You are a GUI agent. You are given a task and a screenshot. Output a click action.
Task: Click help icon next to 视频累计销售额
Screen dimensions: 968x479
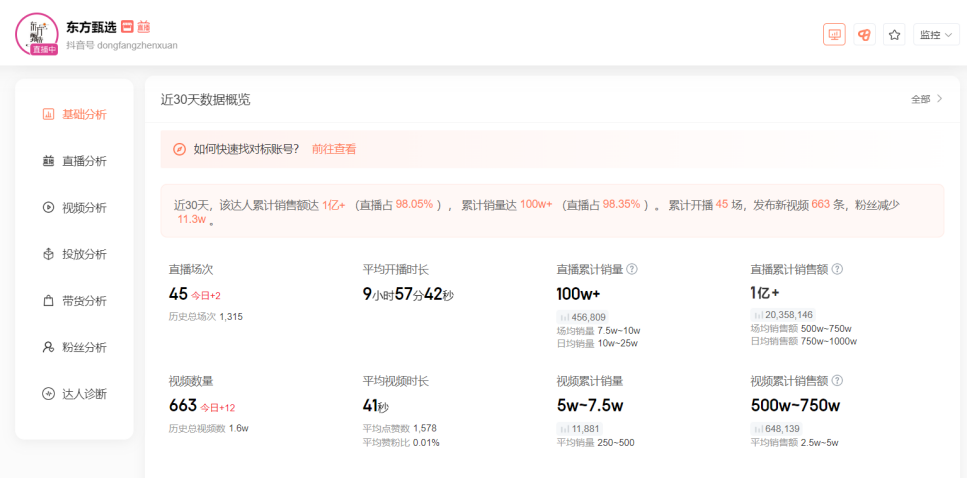[837, 381]
